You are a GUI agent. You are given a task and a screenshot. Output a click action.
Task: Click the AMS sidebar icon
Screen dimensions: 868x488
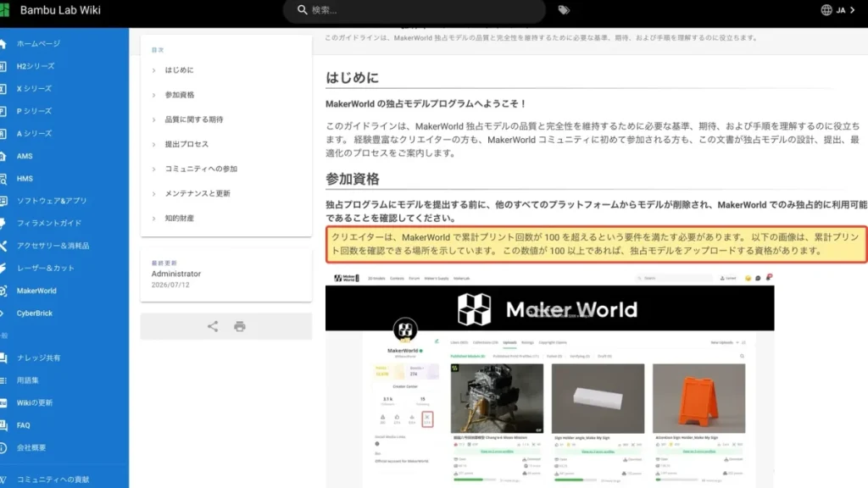coord(3,156)
